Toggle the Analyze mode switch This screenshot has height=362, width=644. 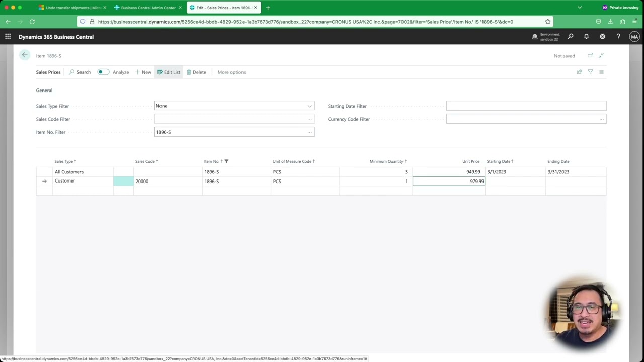coord(103,72)
